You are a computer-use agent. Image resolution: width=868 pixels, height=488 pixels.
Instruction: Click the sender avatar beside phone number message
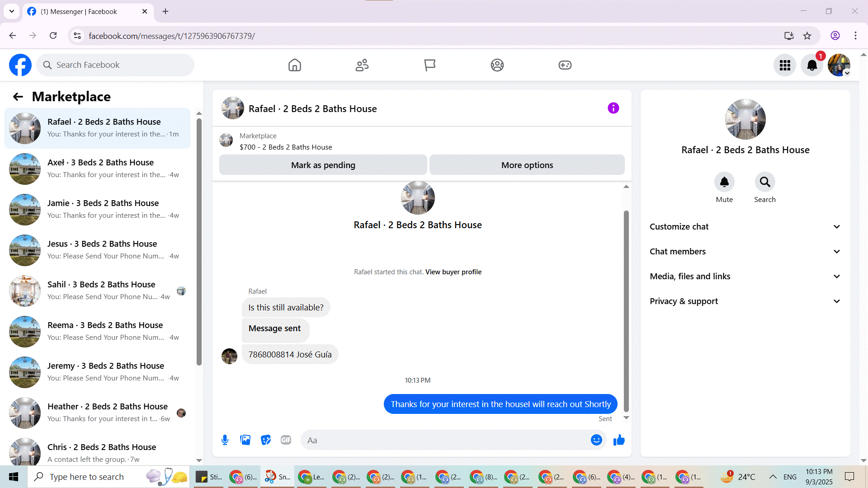pos(229,356)
